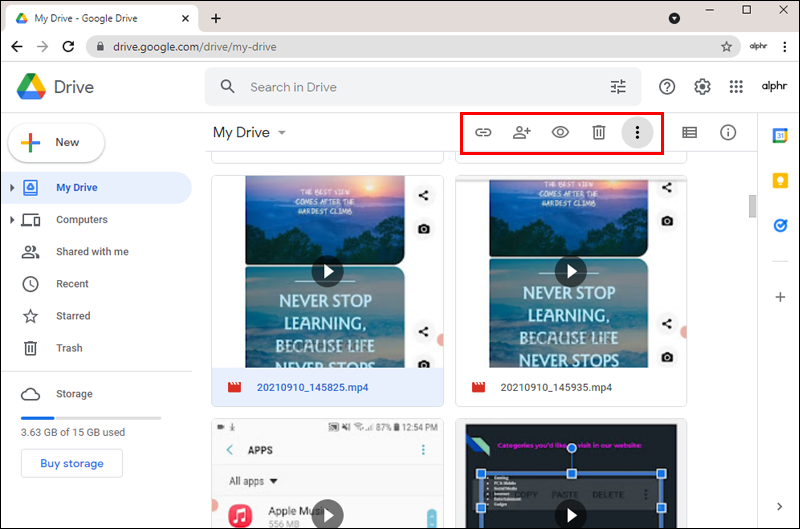Screen dimensions: 800x529
Task: Switch to list layout view icon
Action: (x=689, y=133)
